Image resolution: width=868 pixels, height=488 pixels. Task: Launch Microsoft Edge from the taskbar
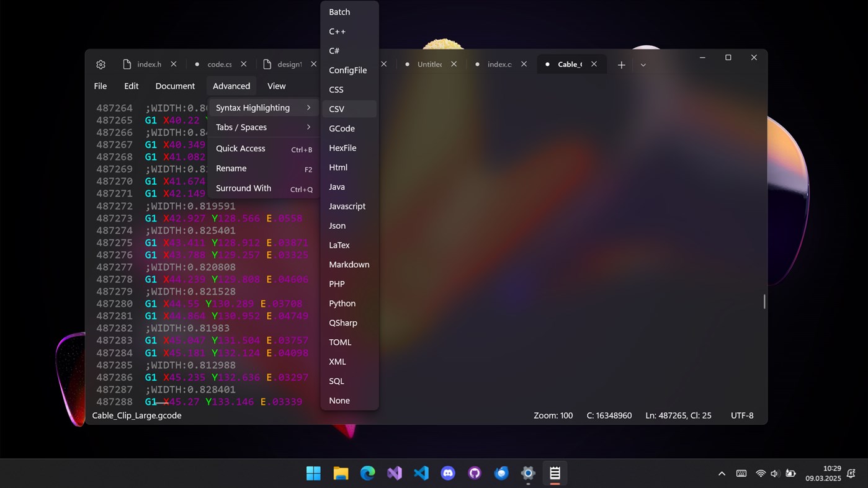(x=368, y=474)
